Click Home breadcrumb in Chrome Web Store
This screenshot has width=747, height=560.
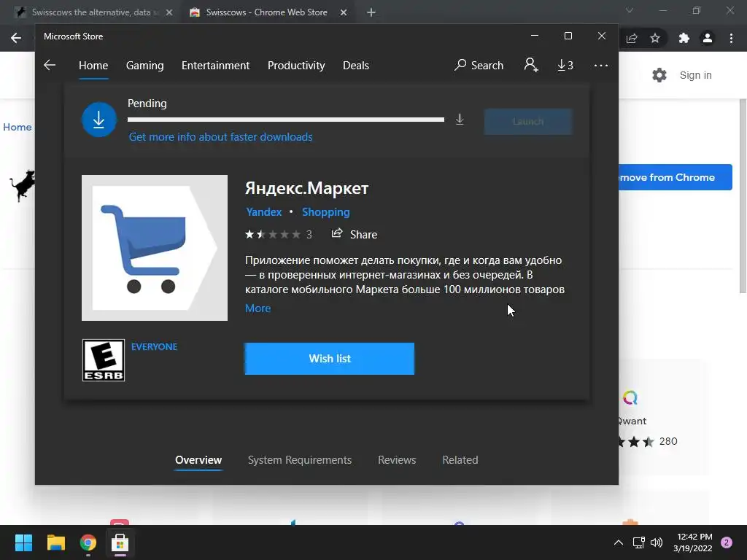pos(18,127)
